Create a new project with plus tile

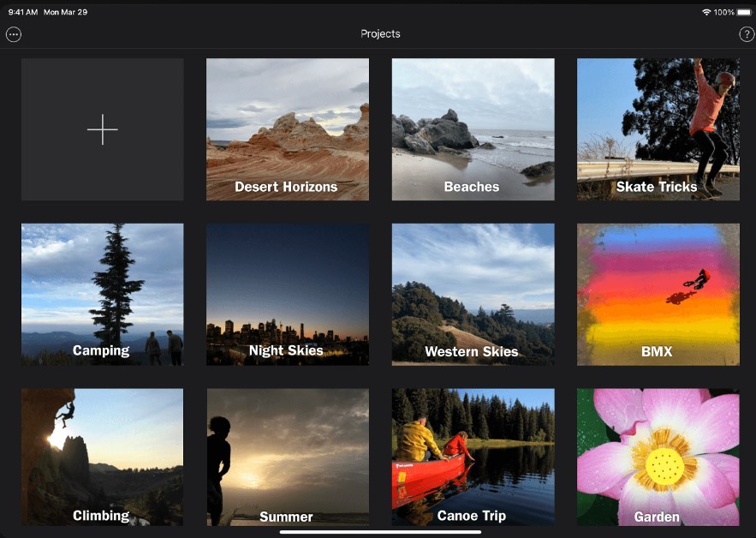pos(102,129)
